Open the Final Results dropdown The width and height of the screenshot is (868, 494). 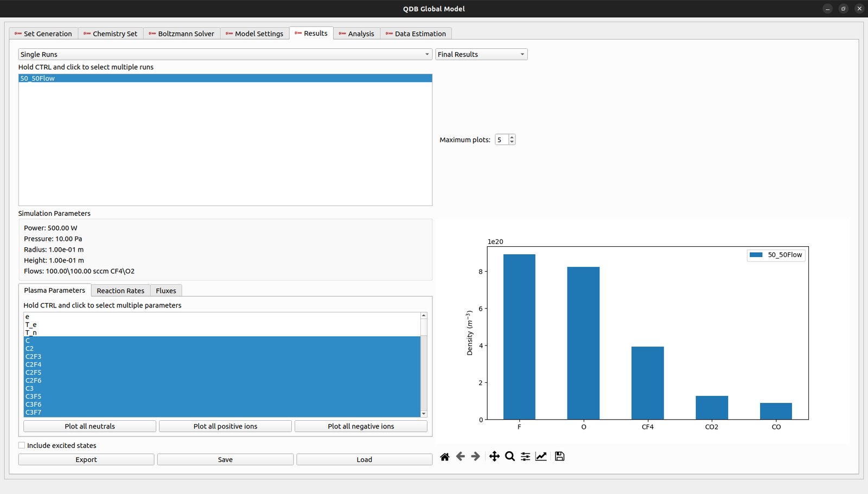481,54
